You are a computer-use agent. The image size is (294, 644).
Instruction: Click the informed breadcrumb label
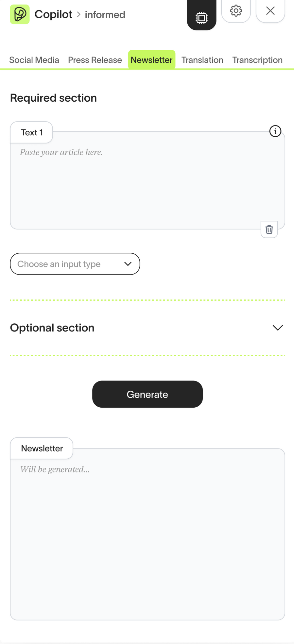coord(105,15)
